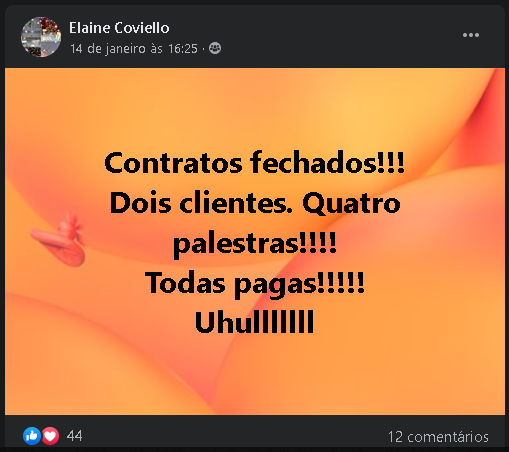Click the 'Uhulllllll' text line
Image resolution: width=509 pixels, height=452 pixels.
tap(254, 322)
